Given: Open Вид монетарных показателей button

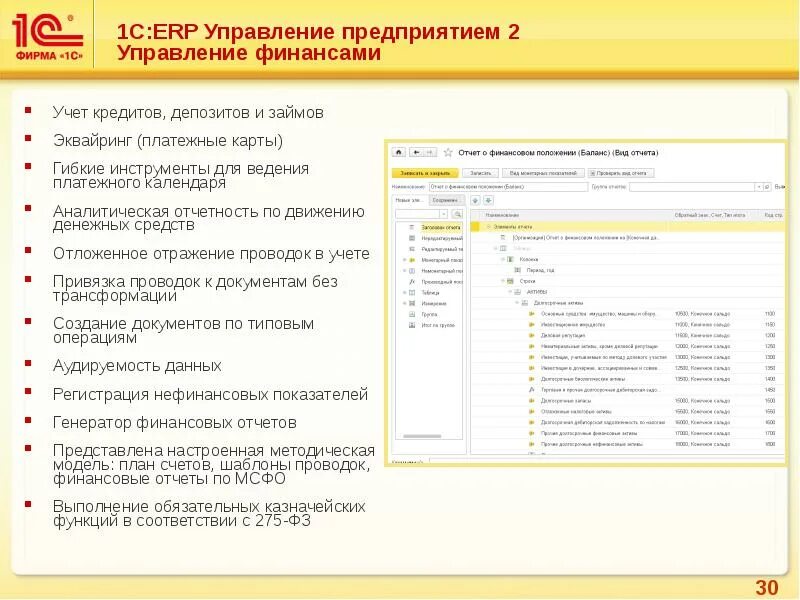Looking at the screenshot, I should tap(543, 173).
